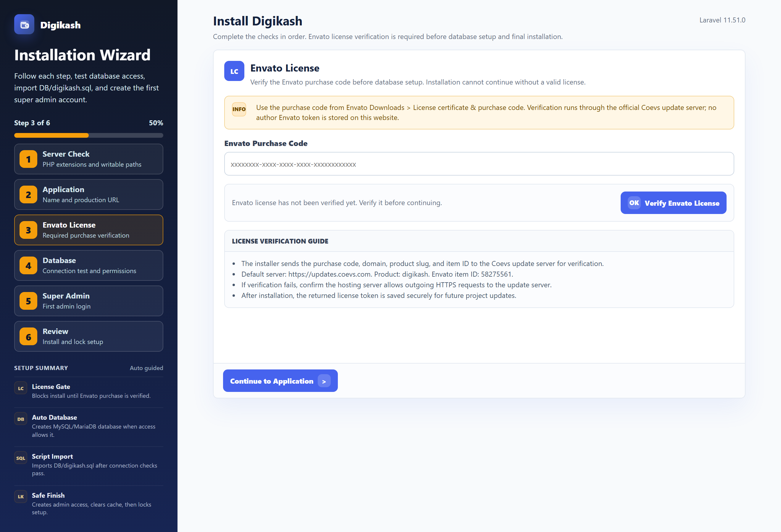Click the info notice about purchase code
Viewport: 781px width, 532px height.
[x=479, y=113]
